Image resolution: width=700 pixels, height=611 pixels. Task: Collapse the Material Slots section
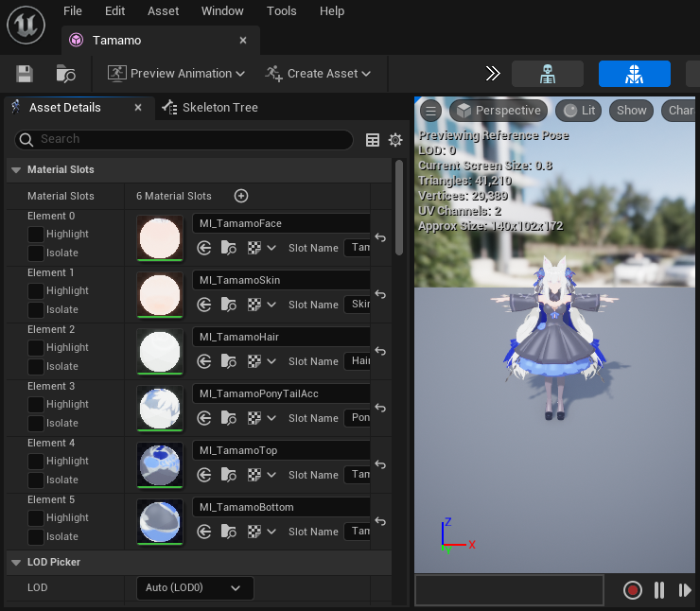(x=16, y=170)
